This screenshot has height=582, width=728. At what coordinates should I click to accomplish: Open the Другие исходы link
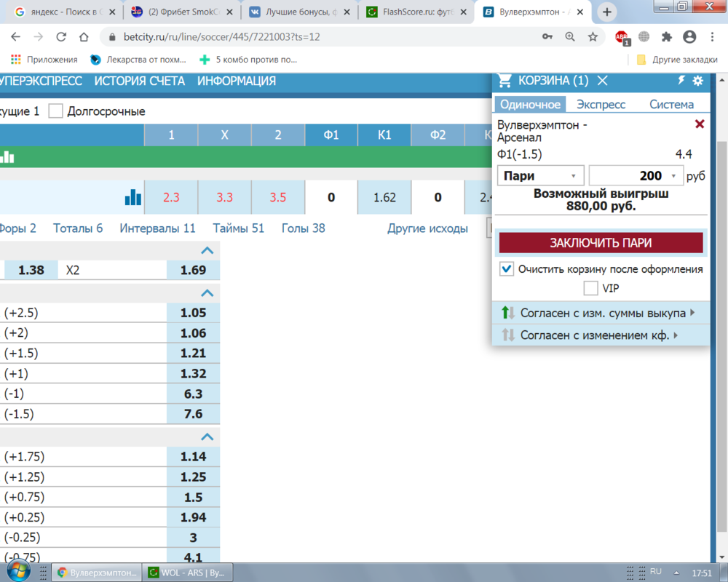(427, 228)
